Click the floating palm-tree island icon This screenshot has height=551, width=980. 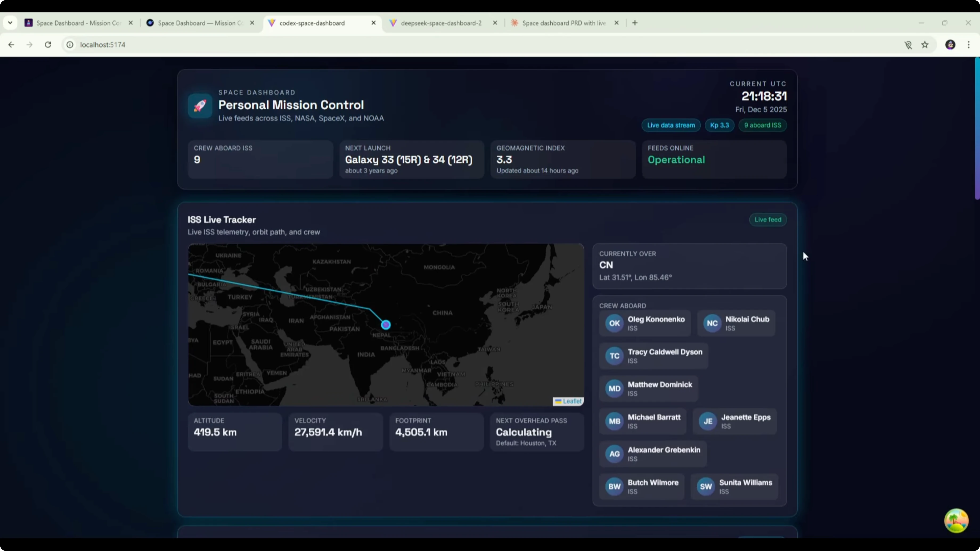(956, 521)
